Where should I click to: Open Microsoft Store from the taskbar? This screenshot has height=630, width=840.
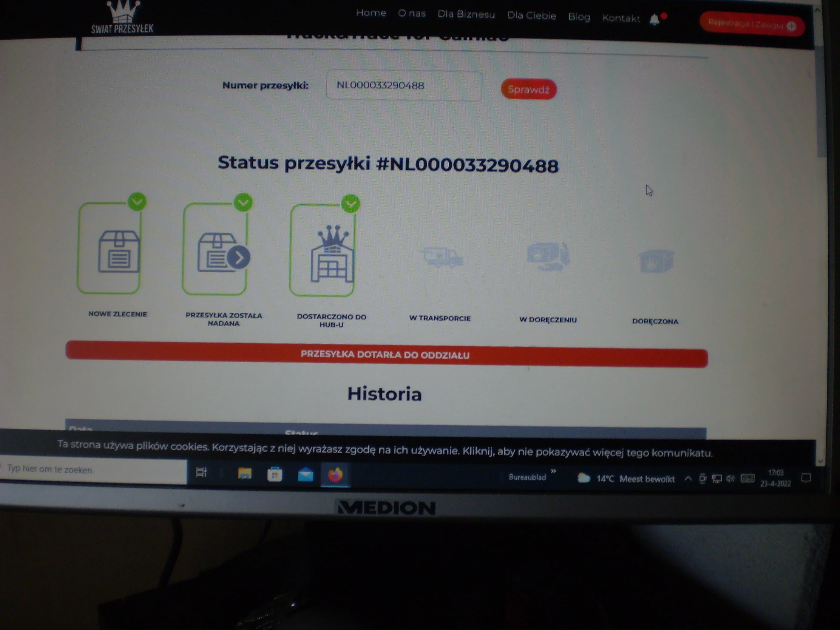pyautogui.click(x=274, y=474)
